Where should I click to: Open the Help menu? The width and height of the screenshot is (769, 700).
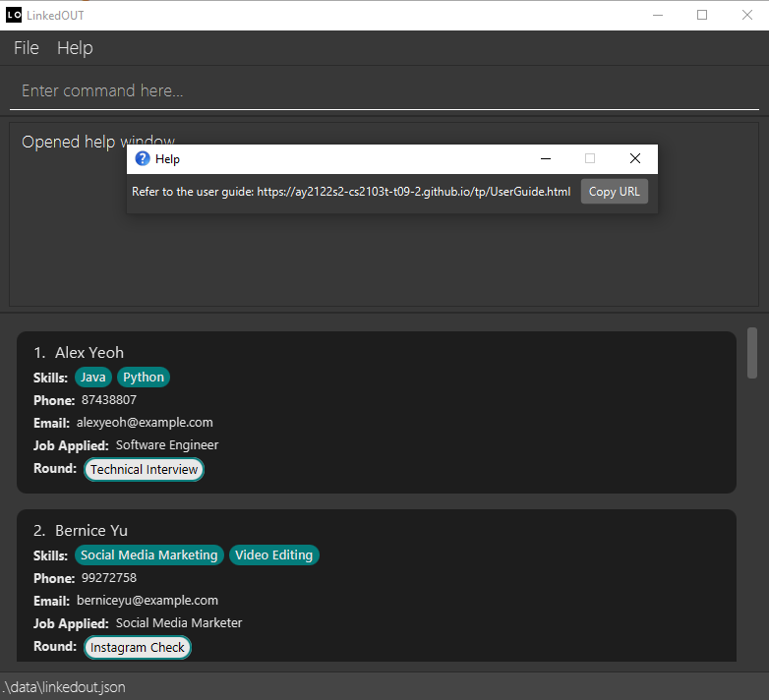click(x=75, y=48)
